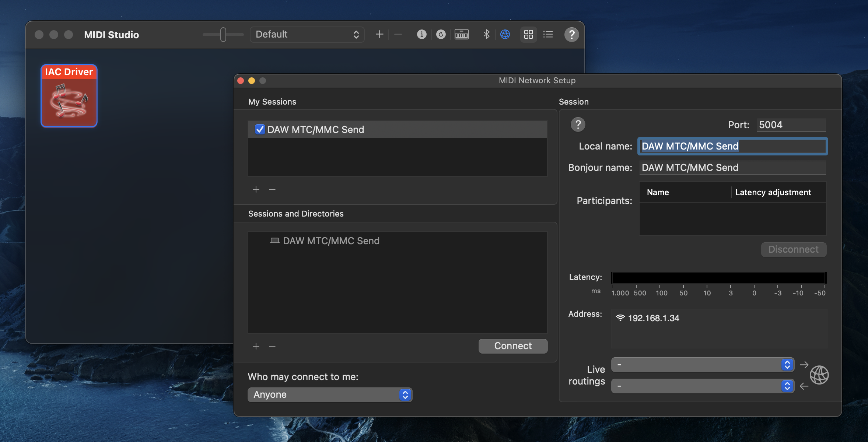Open the Default configuration dropdown
Image resolution: width=868 pixels, height=442 pixels.
307,34
